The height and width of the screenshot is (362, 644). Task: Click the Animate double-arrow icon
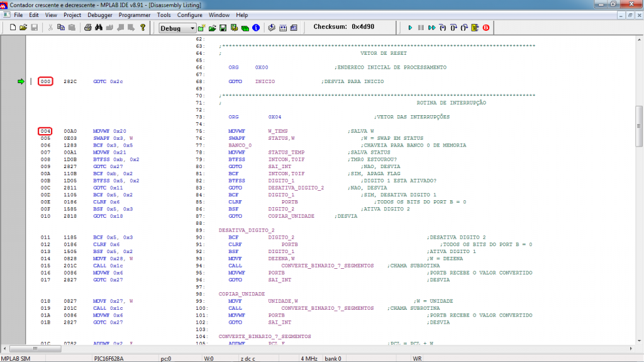coord(431,28)
